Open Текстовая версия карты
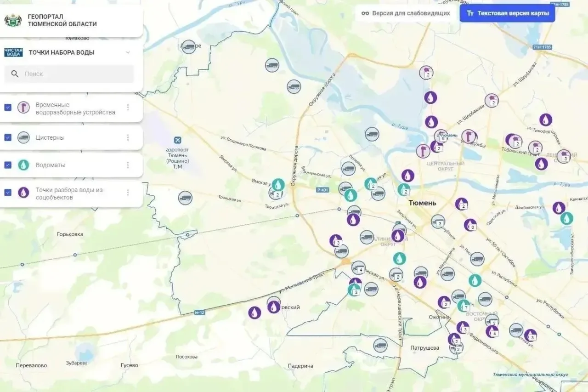Image resolution: width=588 pixels, height=392 pixels. [508, 13]
